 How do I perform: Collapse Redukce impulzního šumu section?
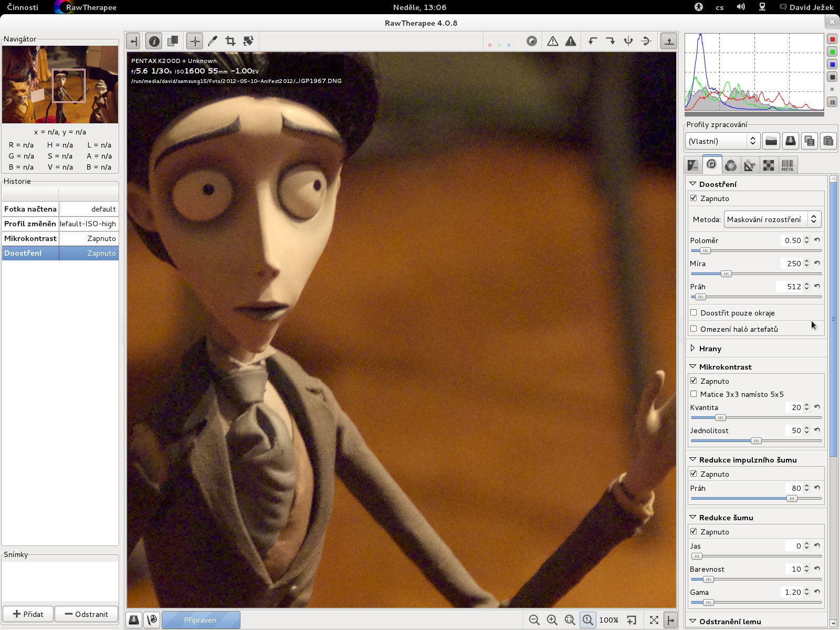point(693,459)
